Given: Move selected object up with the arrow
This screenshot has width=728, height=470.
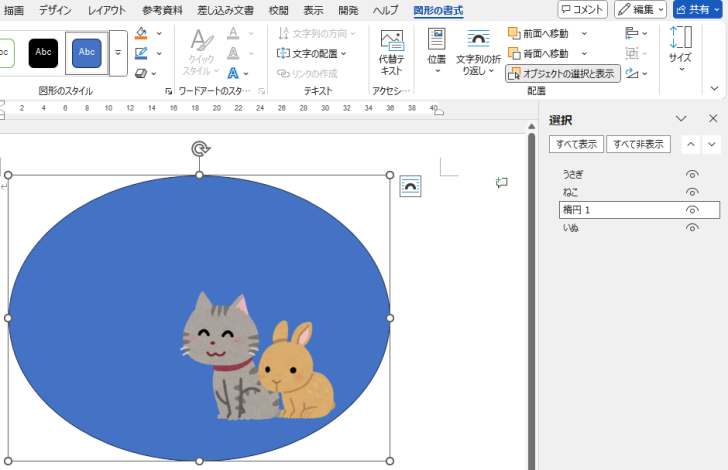Looking at the screenshot, I should pyautogui.click(x=691, y=144).
